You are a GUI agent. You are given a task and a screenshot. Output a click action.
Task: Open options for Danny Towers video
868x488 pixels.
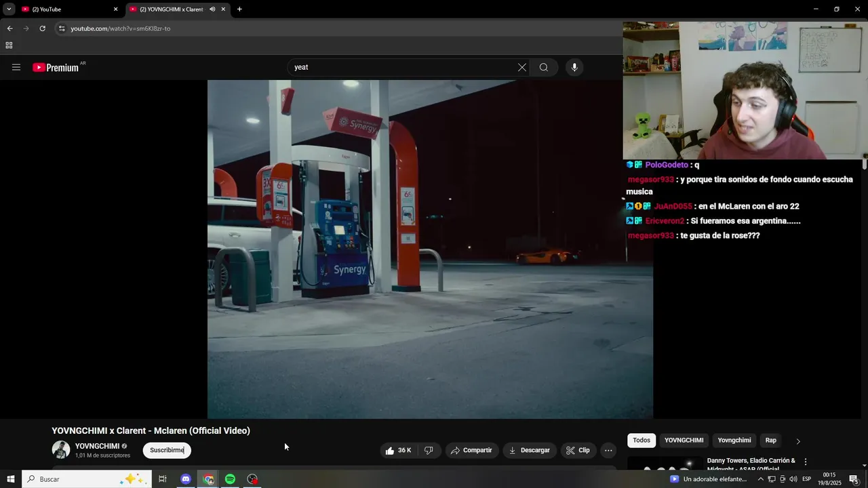pos(806,462)
